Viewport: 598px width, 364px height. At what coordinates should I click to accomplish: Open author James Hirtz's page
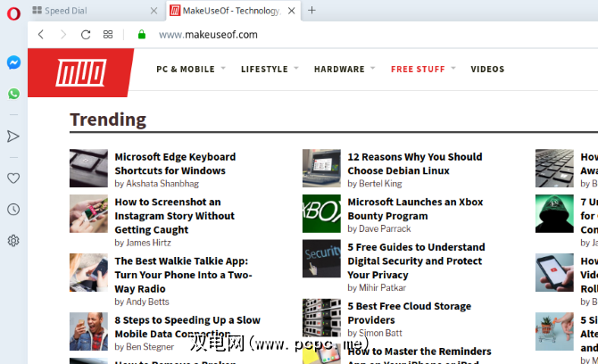point(148,243)
